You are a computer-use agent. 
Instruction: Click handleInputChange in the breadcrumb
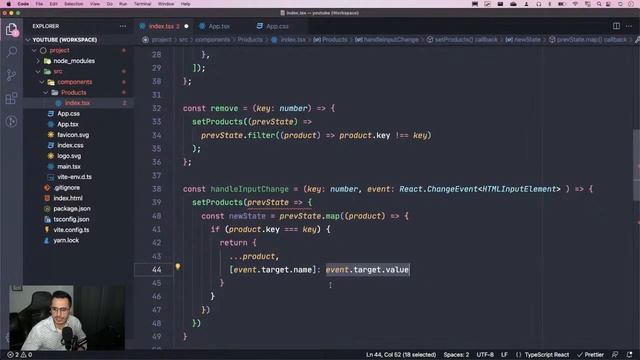tap(387, 40)
